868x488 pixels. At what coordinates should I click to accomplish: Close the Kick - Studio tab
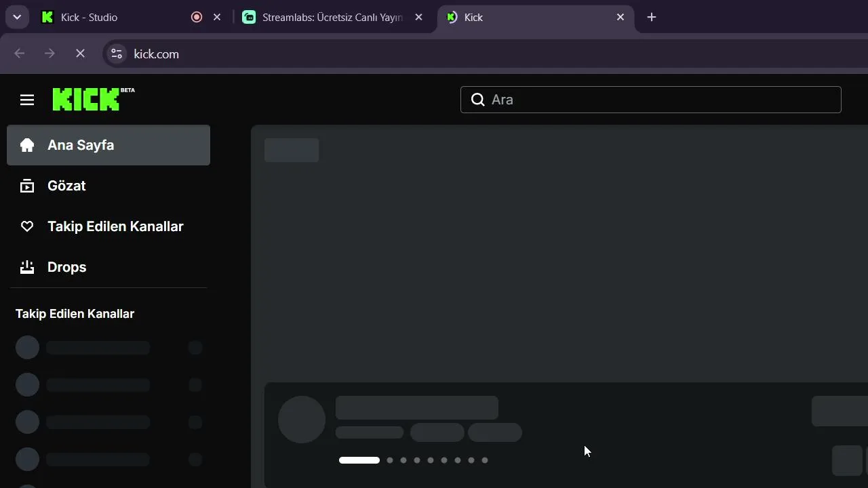pyautogui.click(x=217, y=17)
